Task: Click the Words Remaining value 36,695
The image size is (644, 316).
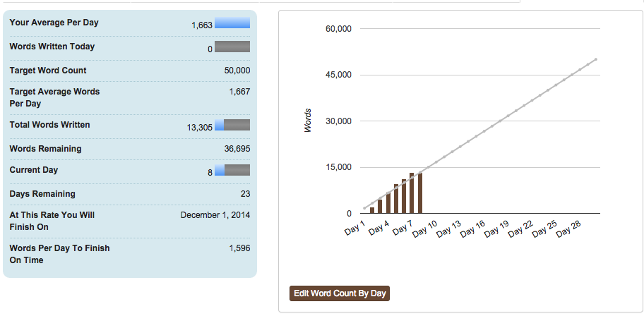Action: 237,149
